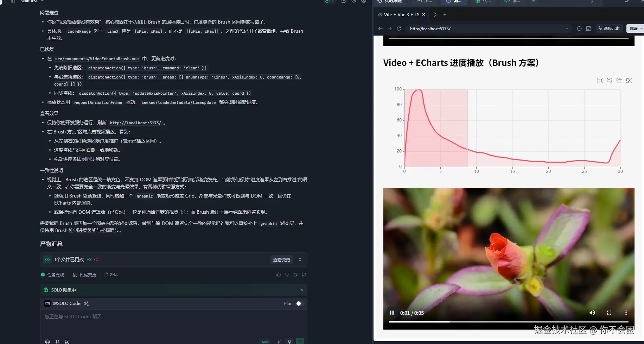Screen dimensions: 644x344
Task: Click the 已修复 section heading
Action: pyautogui.click(x=47, y=49)
